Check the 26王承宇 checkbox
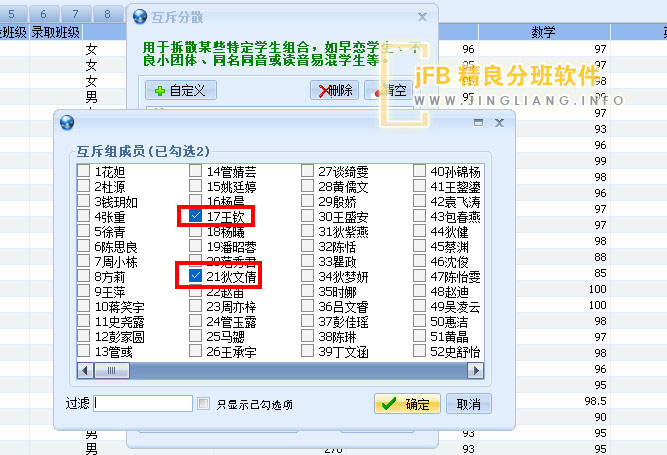This screenshot has height=455, width=667. (195, 351)
